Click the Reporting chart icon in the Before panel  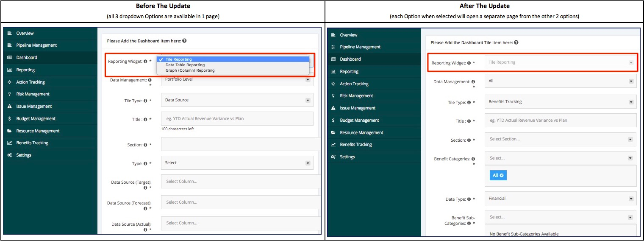tap(9, 70)
